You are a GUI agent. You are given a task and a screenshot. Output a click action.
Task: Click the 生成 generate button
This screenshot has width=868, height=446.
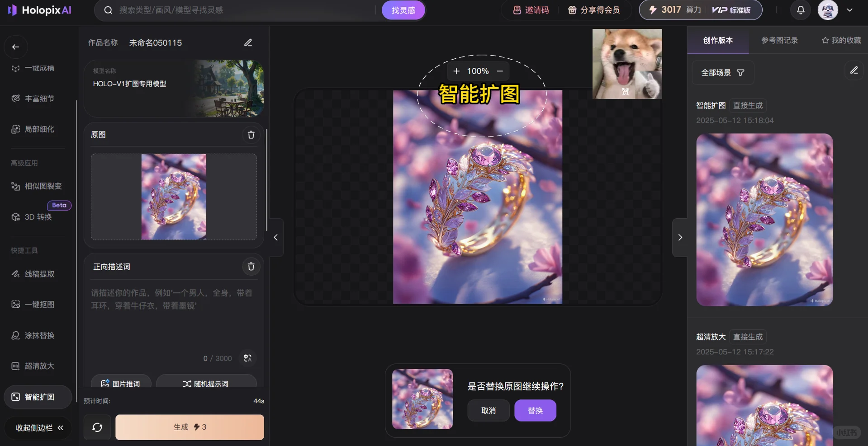190,427
